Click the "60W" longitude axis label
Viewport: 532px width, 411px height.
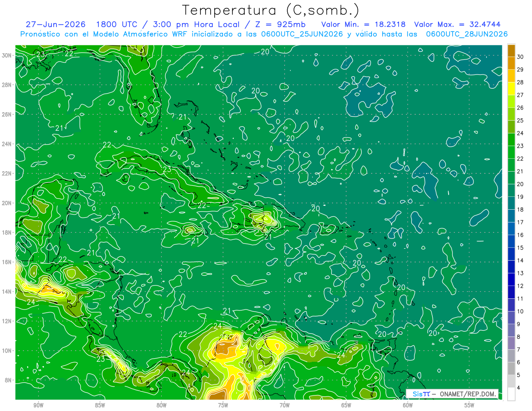coord(408,406)
